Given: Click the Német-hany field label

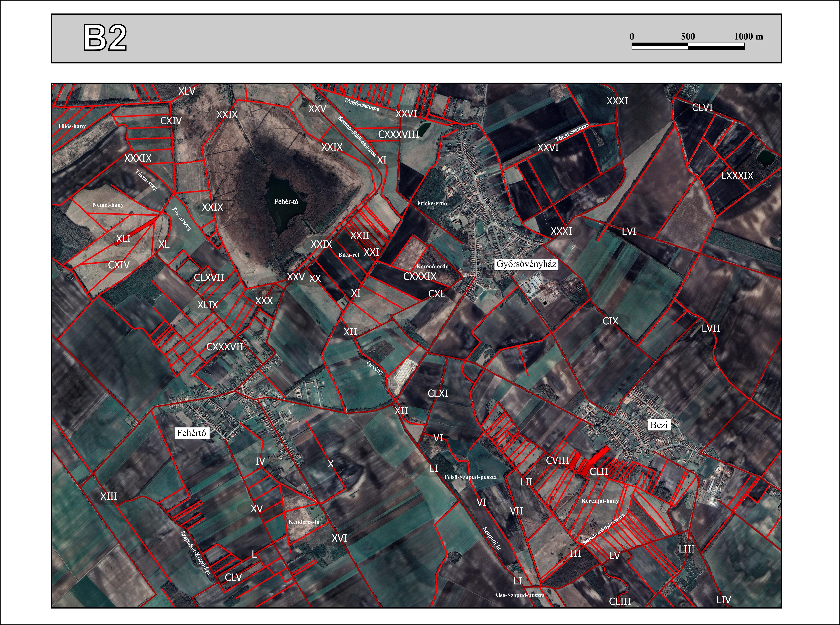Looking at the screenshot, I should coord(108,205).
